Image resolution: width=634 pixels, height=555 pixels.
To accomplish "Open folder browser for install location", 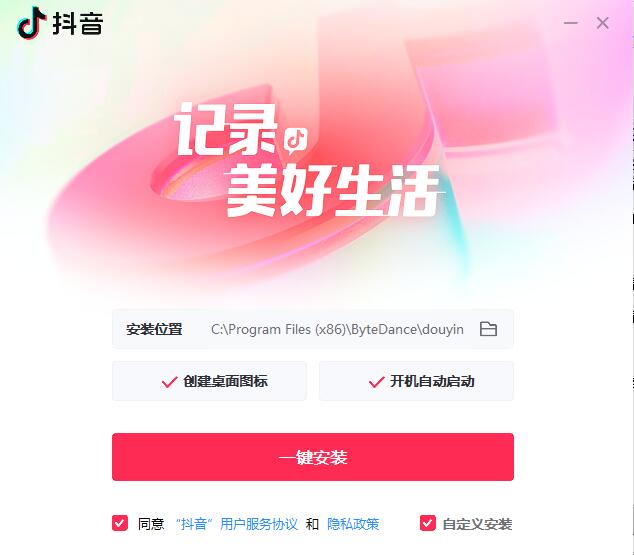I will click(x=488, y=329).
